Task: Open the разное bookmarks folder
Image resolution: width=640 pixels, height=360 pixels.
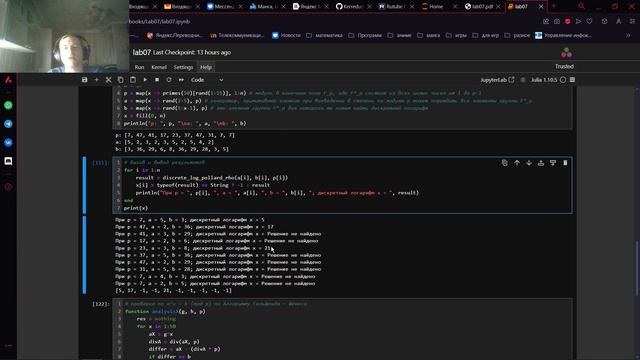Action: coord(517,36)
